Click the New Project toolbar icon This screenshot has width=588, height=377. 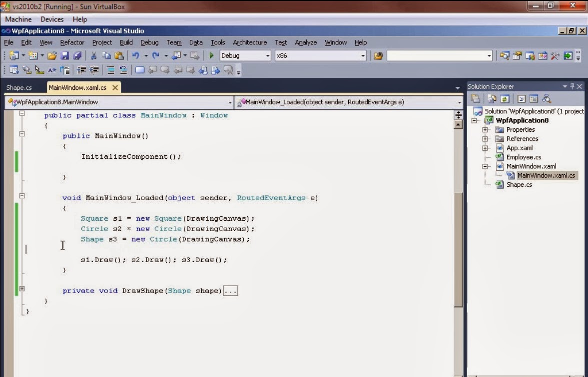[x=14, y=56]
